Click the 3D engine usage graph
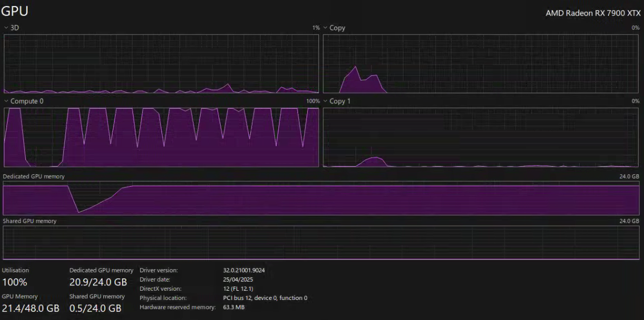 click(x=162, y=64)
